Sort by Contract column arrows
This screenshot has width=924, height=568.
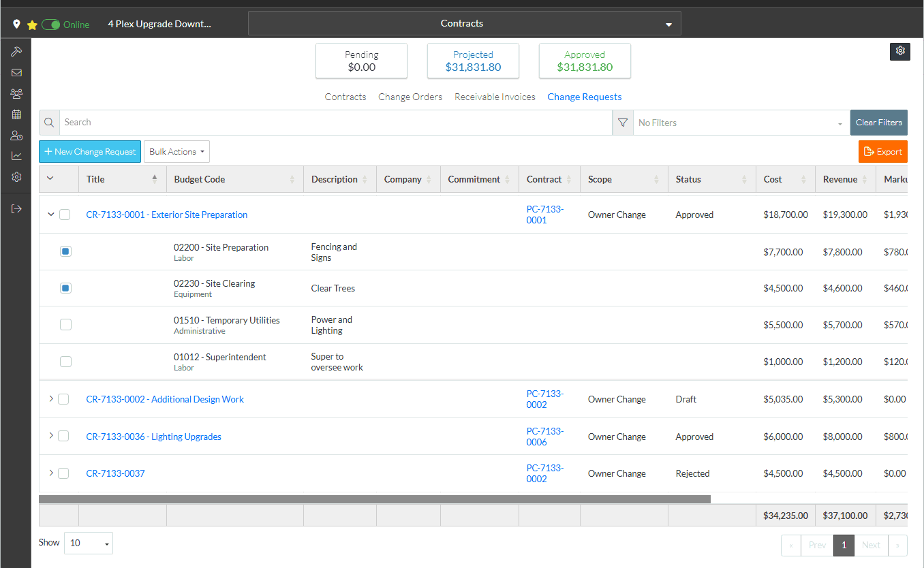click(569, 179)
